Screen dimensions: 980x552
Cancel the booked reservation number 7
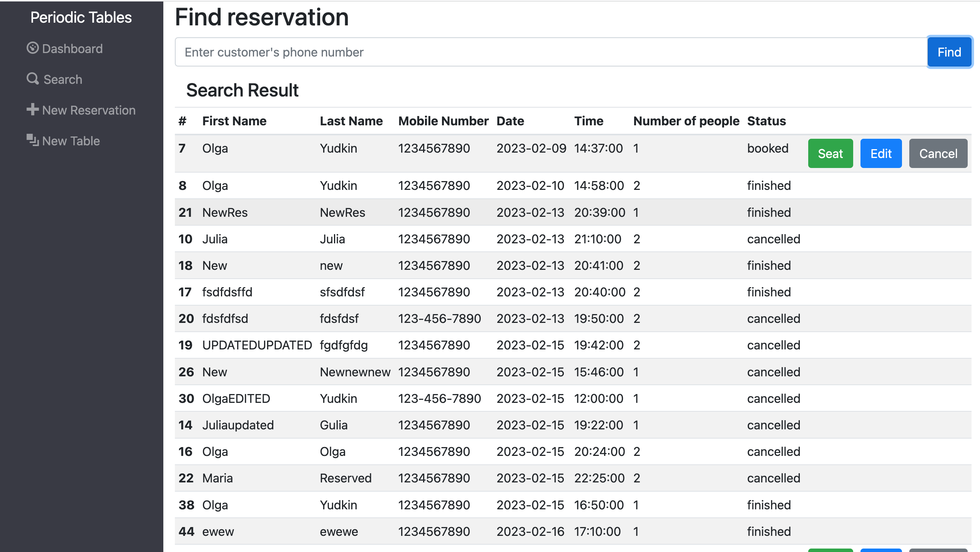(938, 154)
